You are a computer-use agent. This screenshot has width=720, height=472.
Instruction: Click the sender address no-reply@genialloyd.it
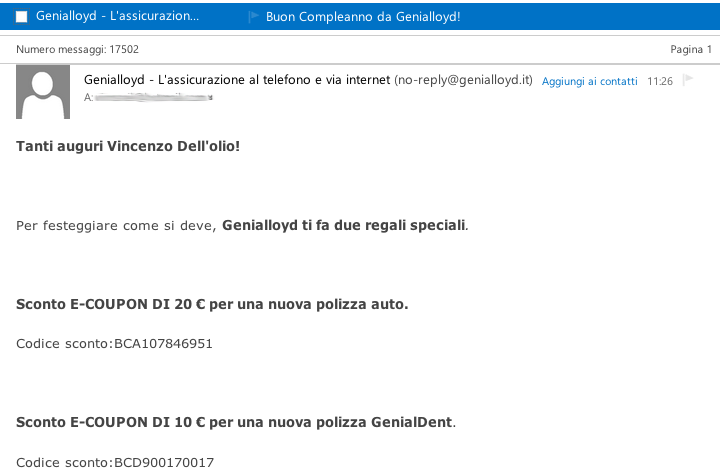463,80
